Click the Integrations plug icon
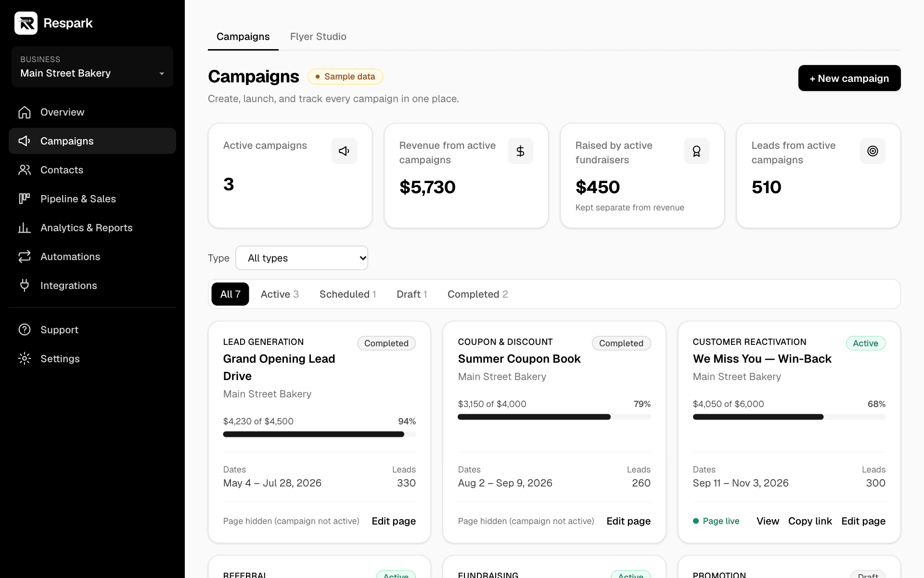924x578 pixels. (25, 286)
